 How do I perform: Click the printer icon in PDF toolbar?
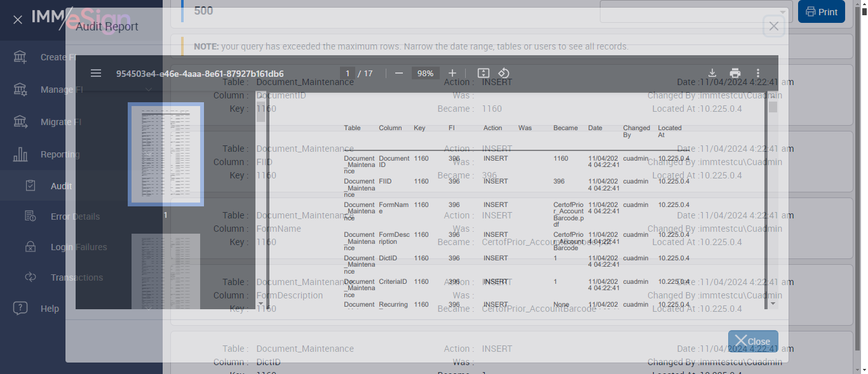(x=735, y=73)
